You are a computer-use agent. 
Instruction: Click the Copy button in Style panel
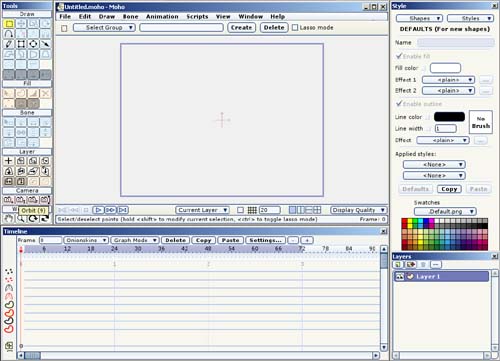pyautogui.click(x=449, y=189)
